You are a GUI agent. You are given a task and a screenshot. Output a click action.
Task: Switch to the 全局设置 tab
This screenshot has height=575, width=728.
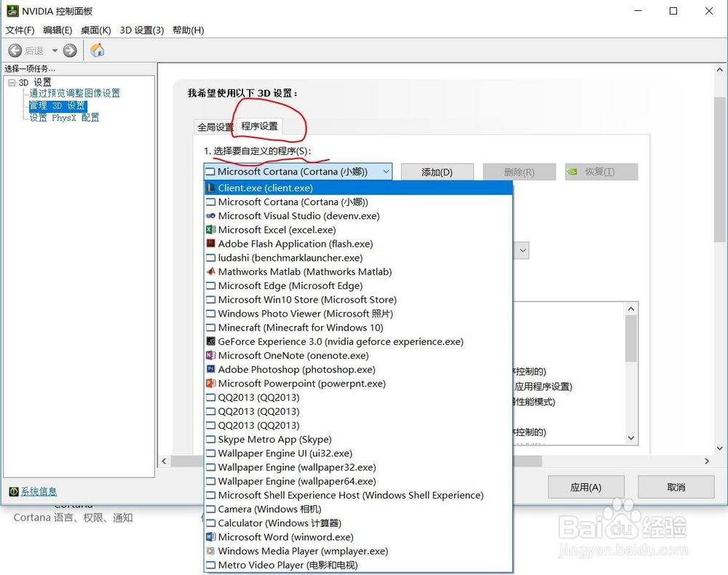[x=215, y=127]
